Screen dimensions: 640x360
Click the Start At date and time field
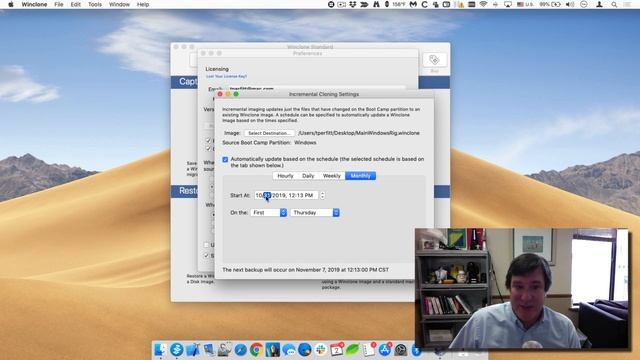286,196
